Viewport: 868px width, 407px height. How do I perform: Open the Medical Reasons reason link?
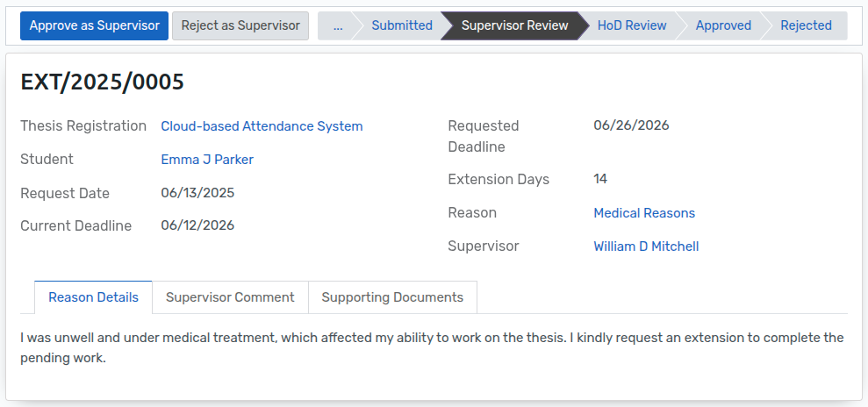644,213
